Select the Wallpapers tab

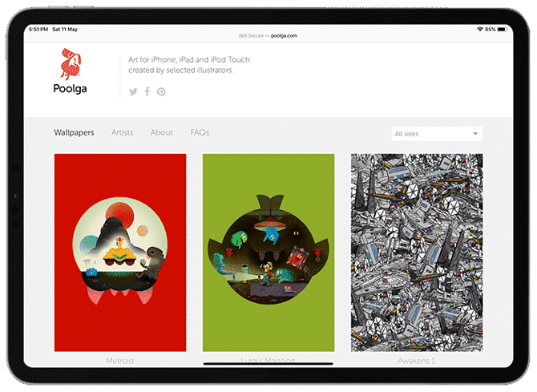74,132
